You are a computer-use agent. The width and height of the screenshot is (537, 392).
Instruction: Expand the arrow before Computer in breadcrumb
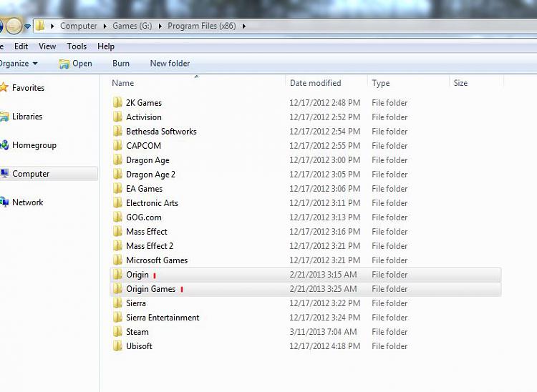[52, 26]
